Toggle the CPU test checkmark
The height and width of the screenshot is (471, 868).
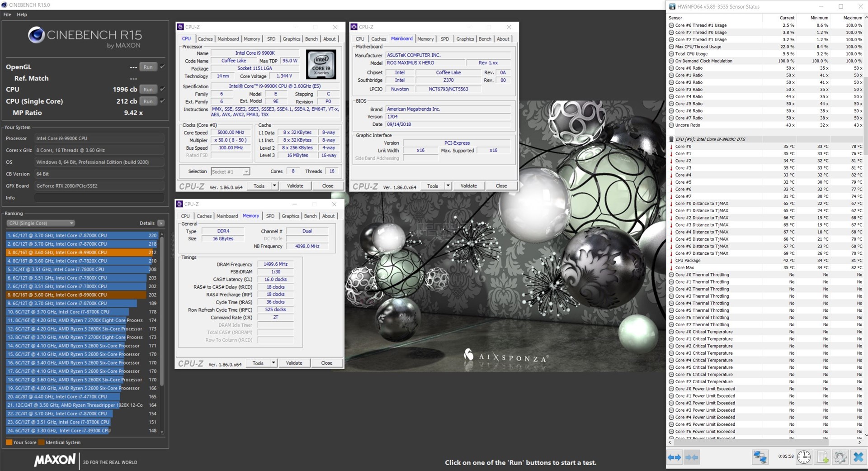(163, 89)
